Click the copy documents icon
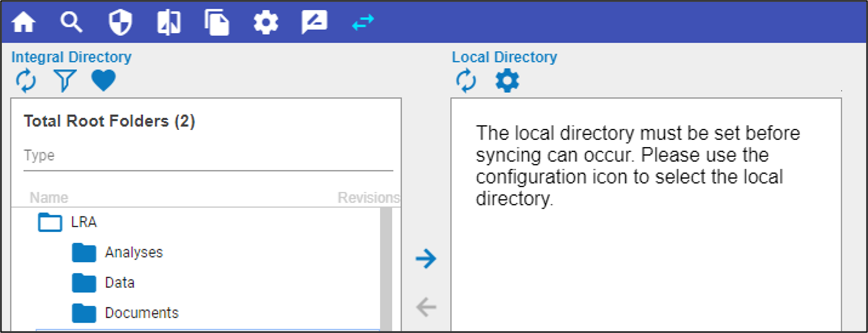Viewport: 868px width, 333px height. tap(217, 22)
